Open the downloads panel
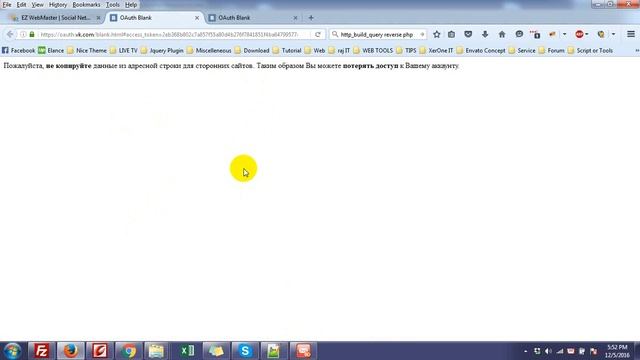This screenshot has width=640, height=360. [485, 34]
